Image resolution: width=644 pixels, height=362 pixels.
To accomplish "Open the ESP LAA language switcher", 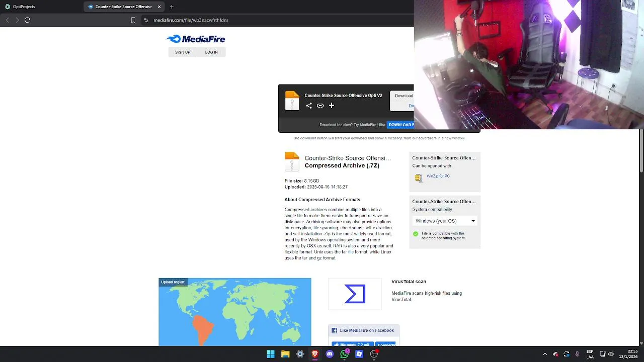I will (590, 354).
